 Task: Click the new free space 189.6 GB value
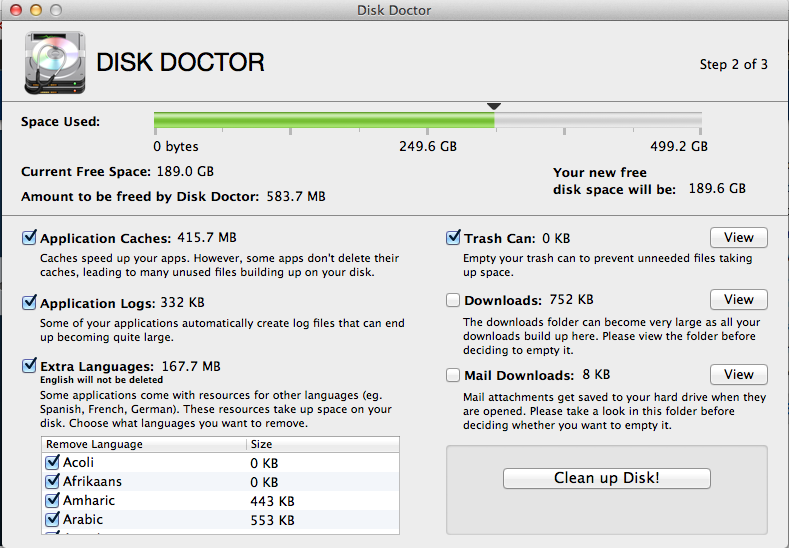click(x=717, y=189)
